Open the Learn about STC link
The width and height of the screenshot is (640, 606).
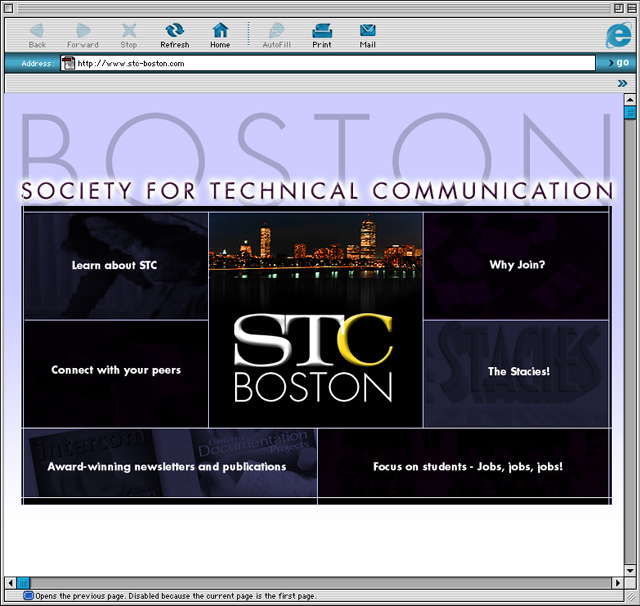point(116,266)
